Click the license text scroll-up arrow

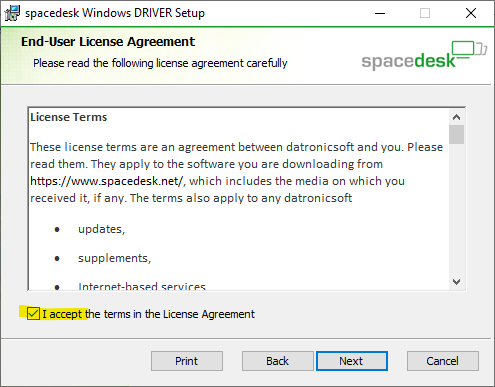(456, 117)
